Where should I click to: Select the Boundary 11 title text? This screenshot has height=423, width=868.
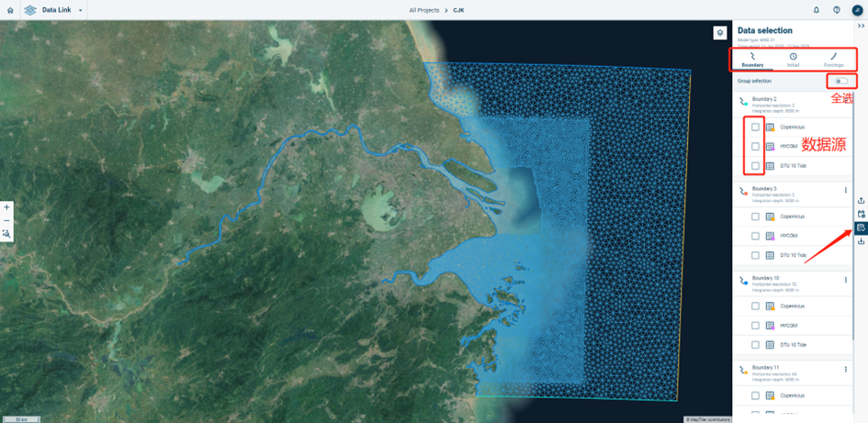pyautogui.click(x=765, y=367)
